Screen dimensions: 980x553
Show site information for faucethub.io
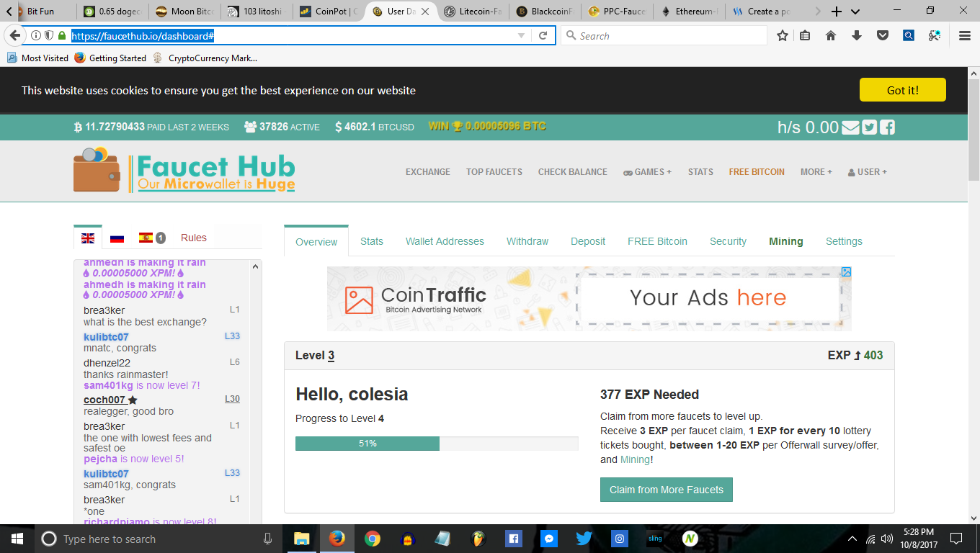tap(36, 35)
